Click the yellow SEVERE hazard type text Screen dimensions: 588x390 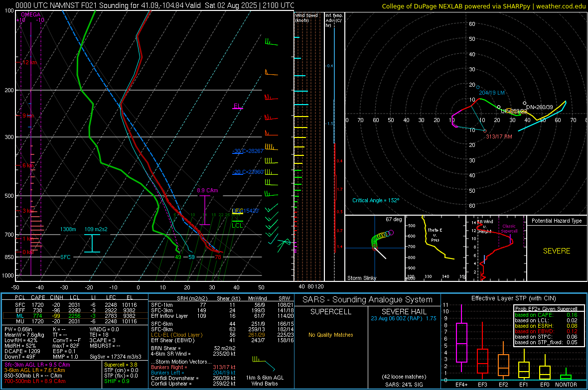pos(557,251)
